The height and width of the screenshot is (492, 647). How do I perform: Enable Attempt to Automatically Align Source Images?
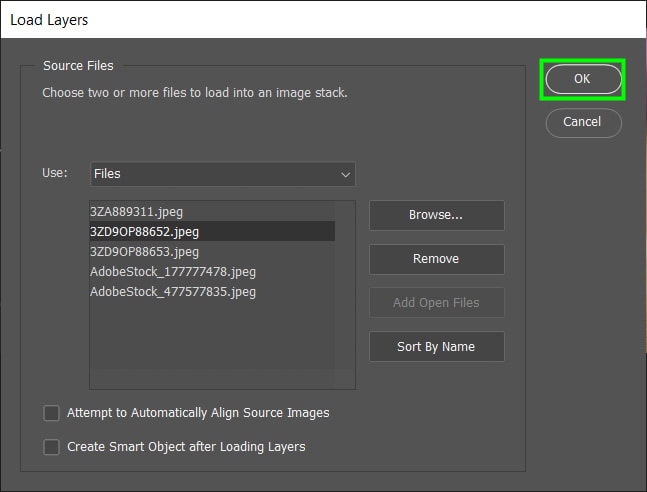(52, 413)
